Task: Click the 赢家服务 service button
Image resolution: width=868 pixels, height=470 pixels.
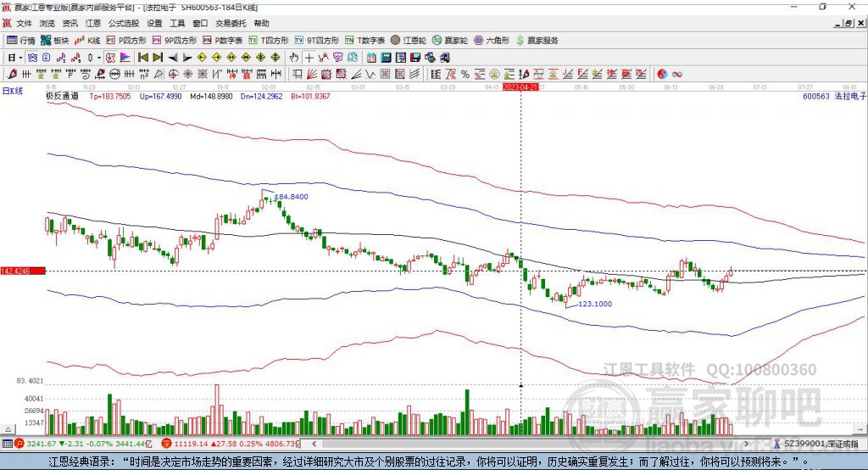Action: pos(537,41)
